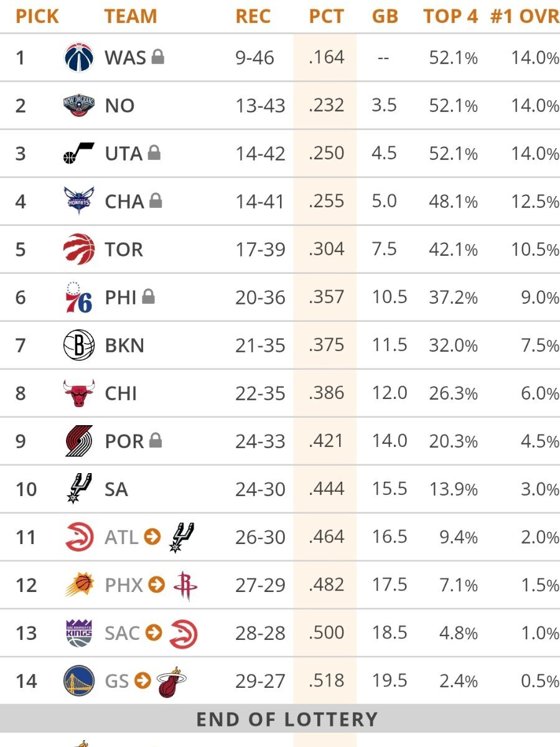
Task: Click the orange arrow beside ATL
Action: point(152,536)
